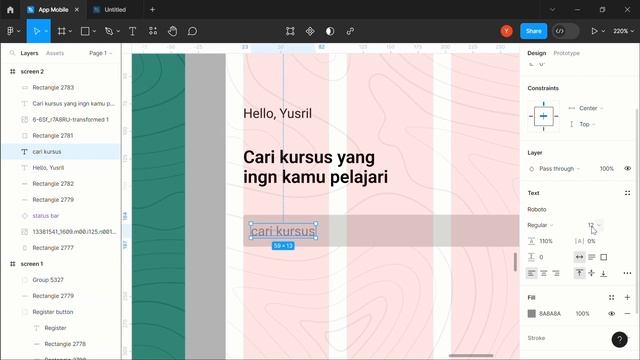Select the Hand tool
Screen dimensions: 640x360
click(x=173, y=31)
